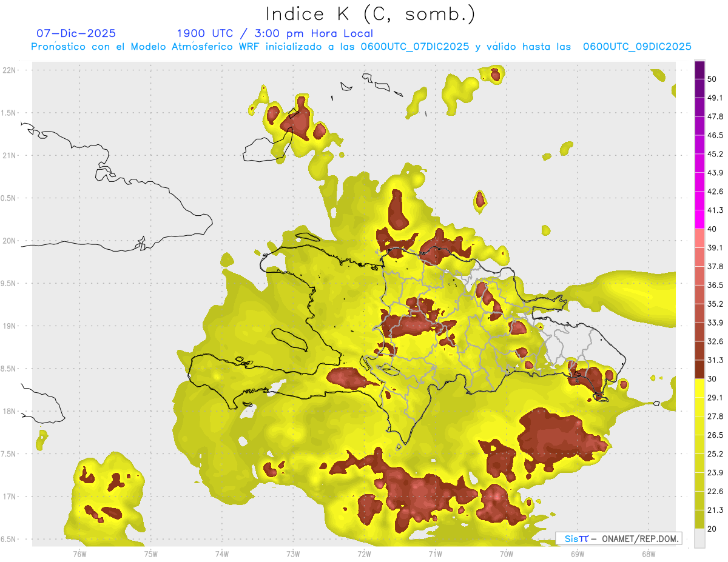The image size is (728, 562).
Task: Click the "74W" longitude label
Action: [x=221, y=554]
